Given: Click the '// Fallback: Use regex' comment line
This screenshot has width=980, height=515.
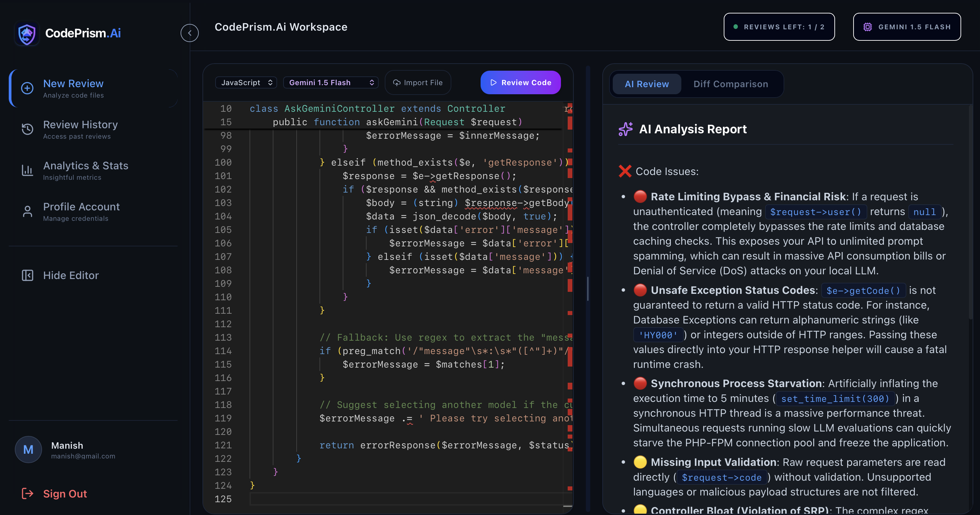Looking at the screenshot, I should [446, 337].
